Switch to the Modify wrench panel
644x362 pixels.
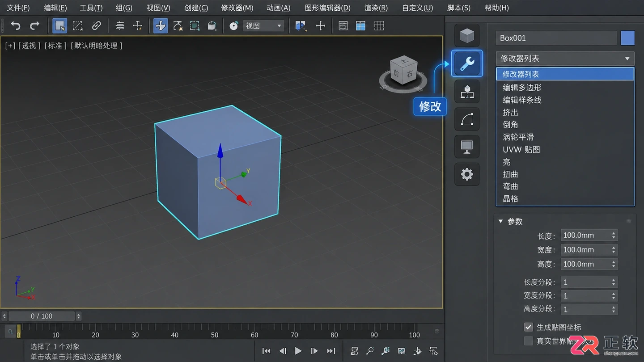(x=467, y=63)
